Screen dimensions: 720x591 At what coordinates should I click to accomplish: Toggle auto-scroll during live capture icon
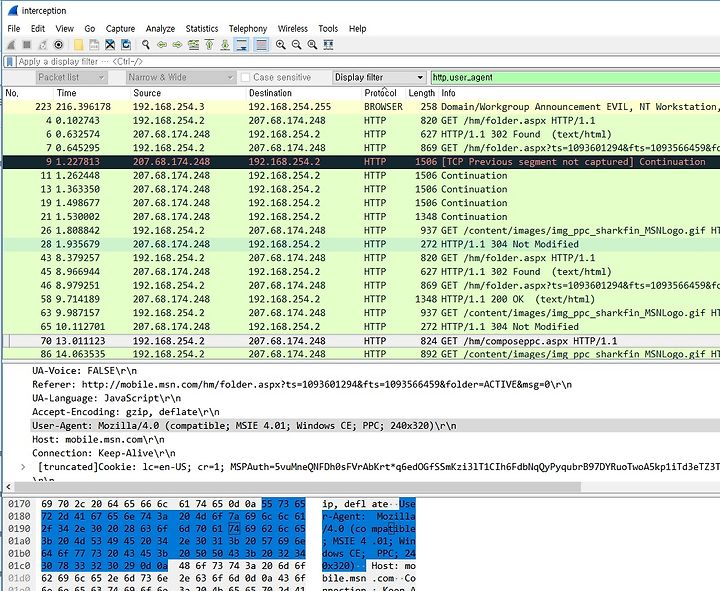241,45
